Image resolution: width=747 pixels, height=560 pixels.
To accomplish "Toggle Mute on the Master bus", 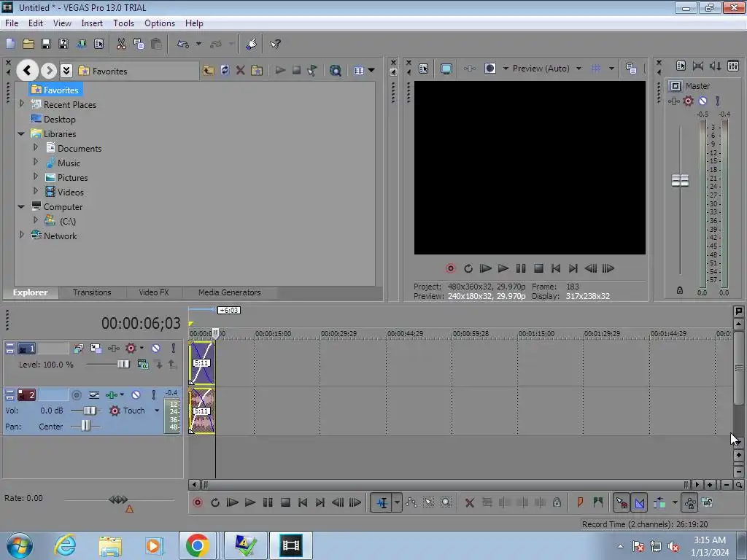I will (x=703, y=101).
